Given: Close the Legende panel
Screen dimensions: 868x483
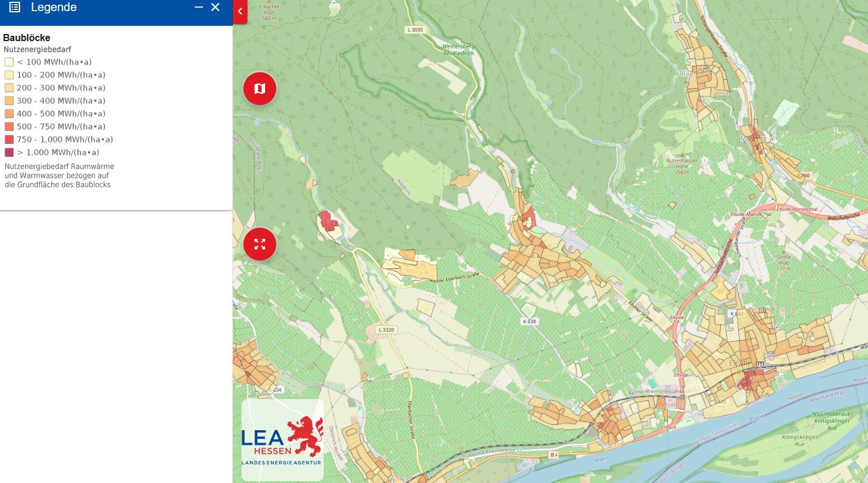Looking at the screenshot, I should pyautogui.click(x=215, y=8).
